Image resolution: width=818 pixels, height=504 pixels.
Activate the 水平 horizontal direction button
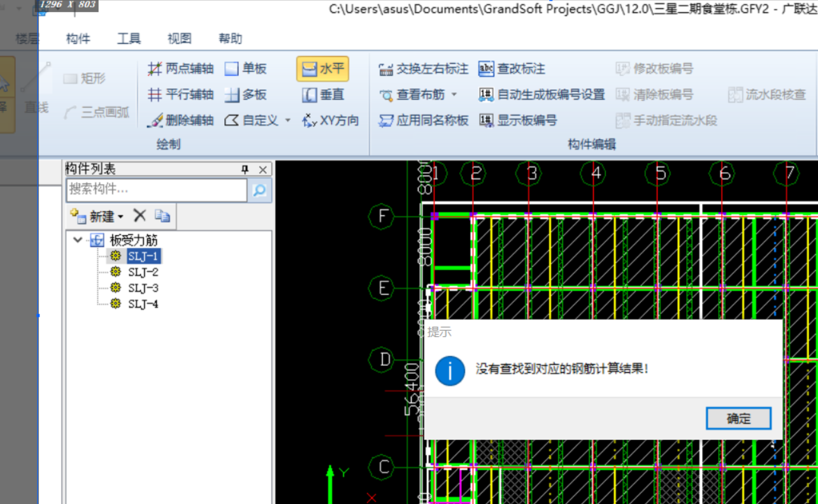(322, 69)
